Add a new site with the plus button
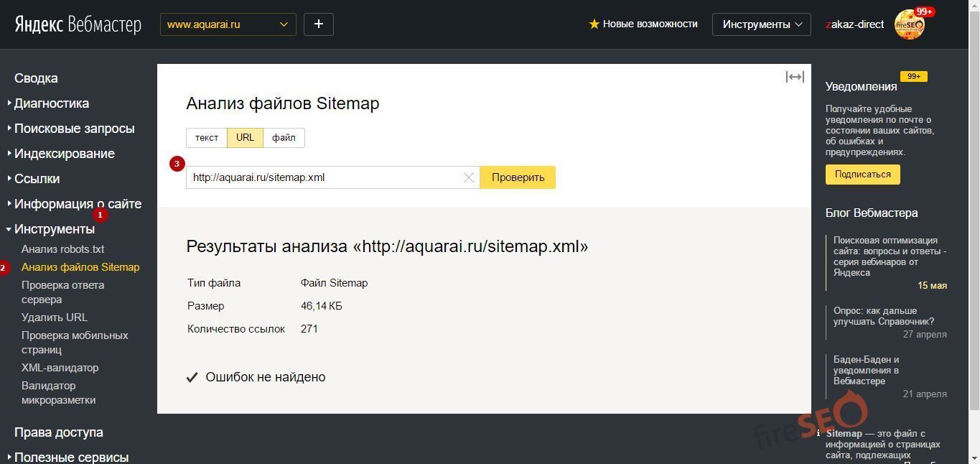The height and width of the screenshot is (464, 980). [318, 24]
